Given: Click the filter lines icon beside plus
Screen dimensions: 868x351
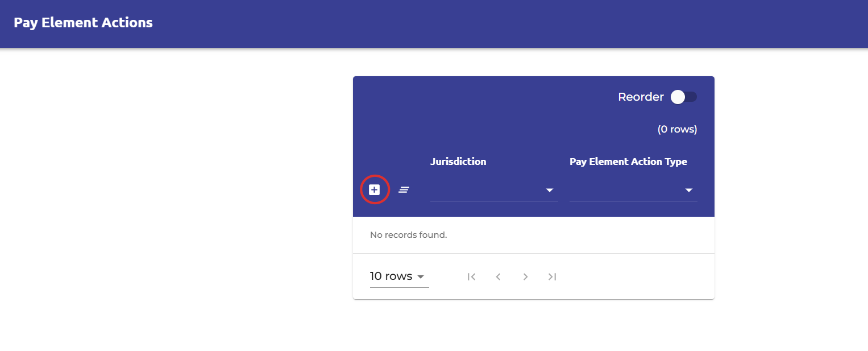Looking at the screenshot, I should (404, 190).
